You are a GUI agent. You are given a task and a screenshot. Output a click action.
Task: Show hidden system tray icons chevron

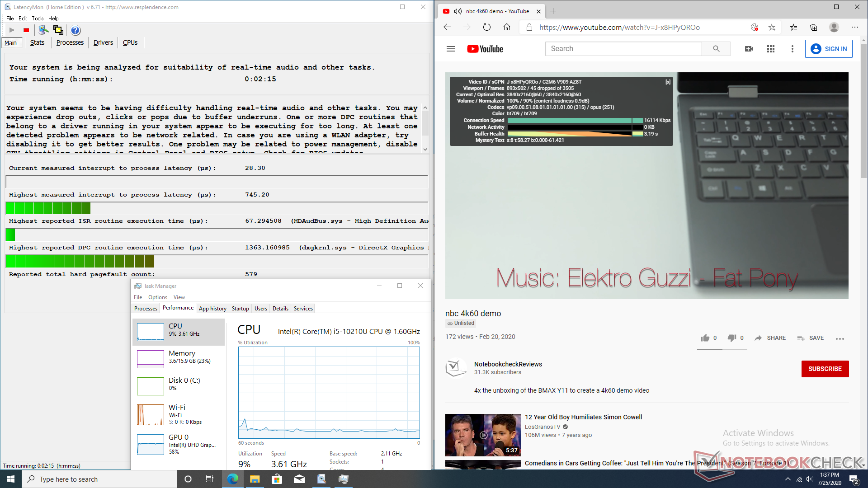tap(788, 479)
